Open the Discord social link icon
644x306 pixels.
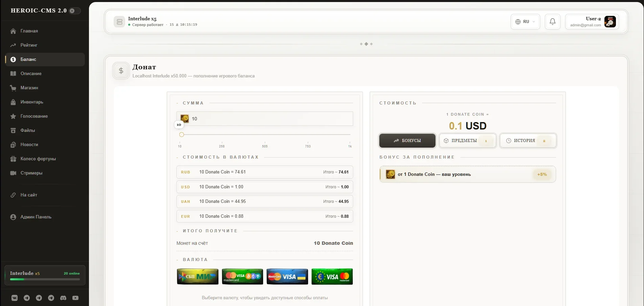pyautogui.click(x=63, y=298)
